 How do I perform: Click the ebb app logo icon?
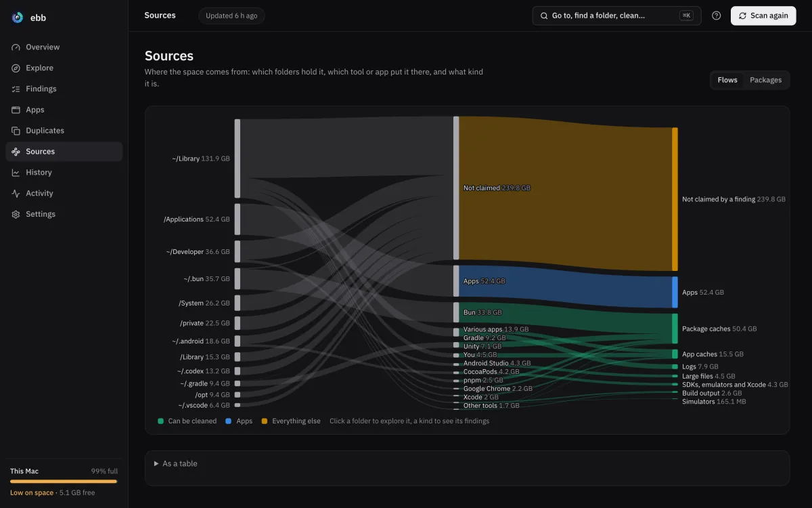(x=17, y=18)
